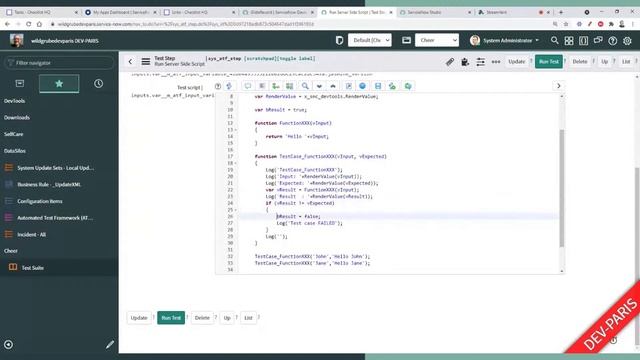This screenshot has width=640, height=360.
Task: Click the application scope window icon
Action: pyautogui.click(x=406, y=40)
